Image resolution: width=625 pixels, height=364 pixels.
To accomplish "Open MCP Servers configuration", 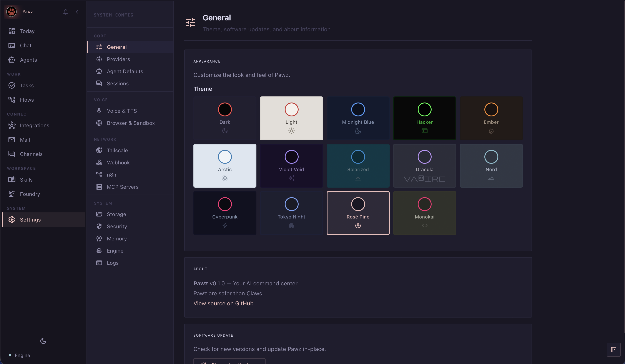I will click(x=123, y=187).
